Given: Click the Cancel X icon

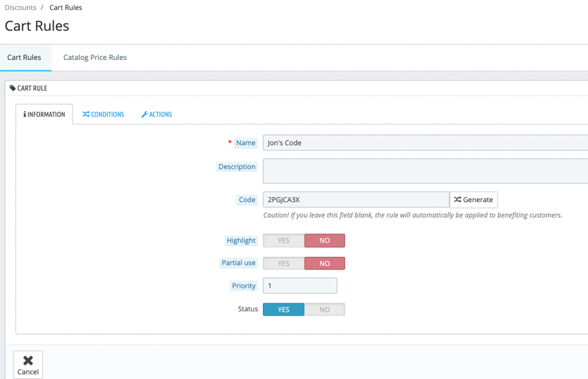Looking at the screenshot, I should pyautogui.click(x=28, y=361).
